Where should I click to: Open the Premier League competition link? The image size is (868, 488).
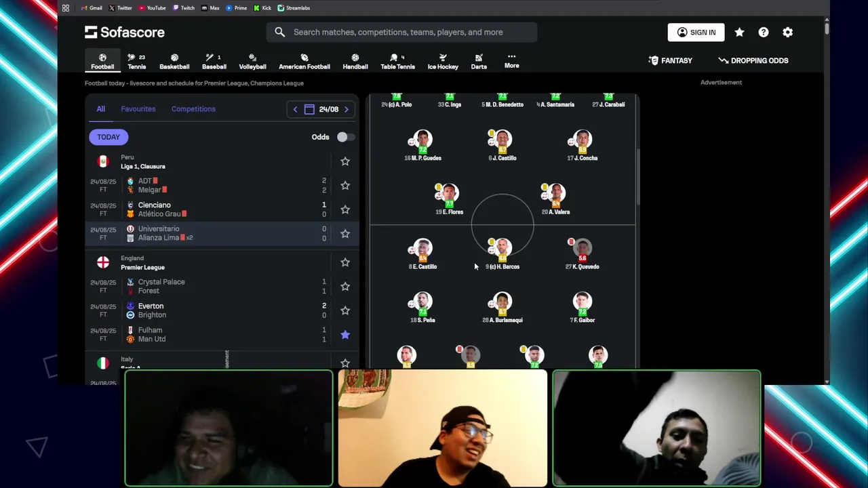coord(142,267)
